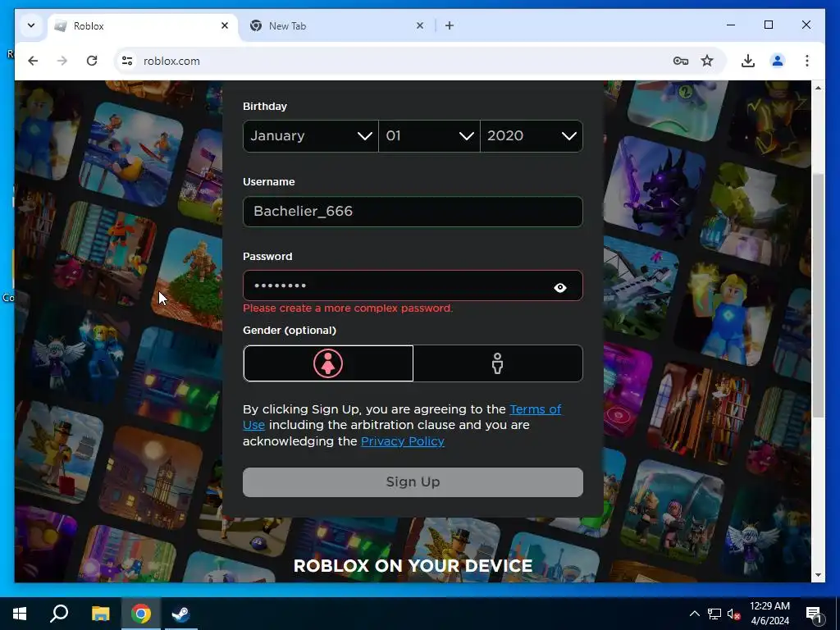The image size is (840, 630).
Task: View site information icon in address bar
Action: pyautogui.click(x=127, y=61)
